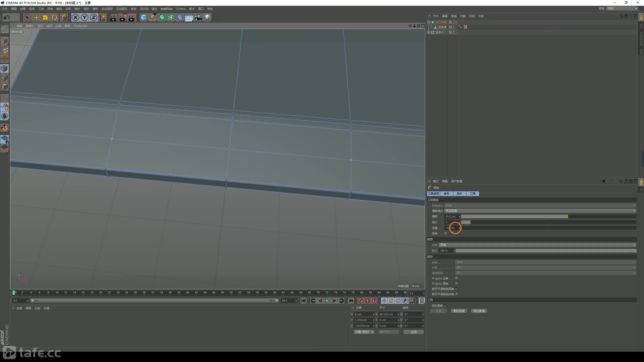Image resolution: width=644 pixels, height=362 pixels.
Task: Click the Record Active Objects red key icon
Action: click(x=360, y=301)
